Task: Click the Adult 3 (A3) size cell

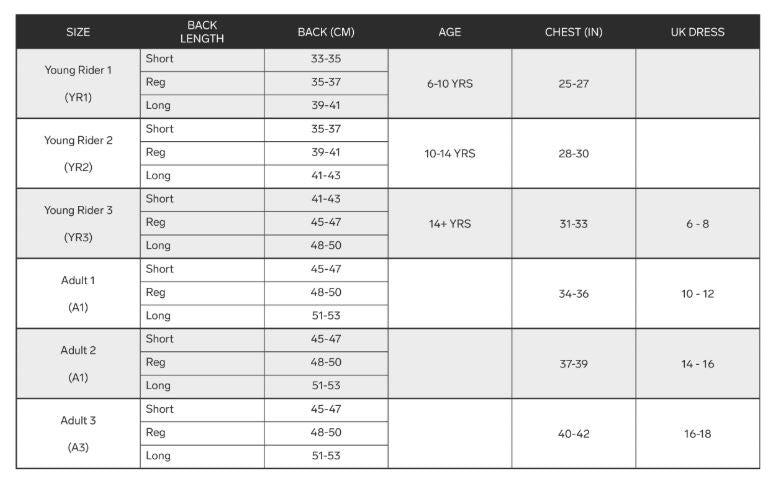Action: coord(78,434)
